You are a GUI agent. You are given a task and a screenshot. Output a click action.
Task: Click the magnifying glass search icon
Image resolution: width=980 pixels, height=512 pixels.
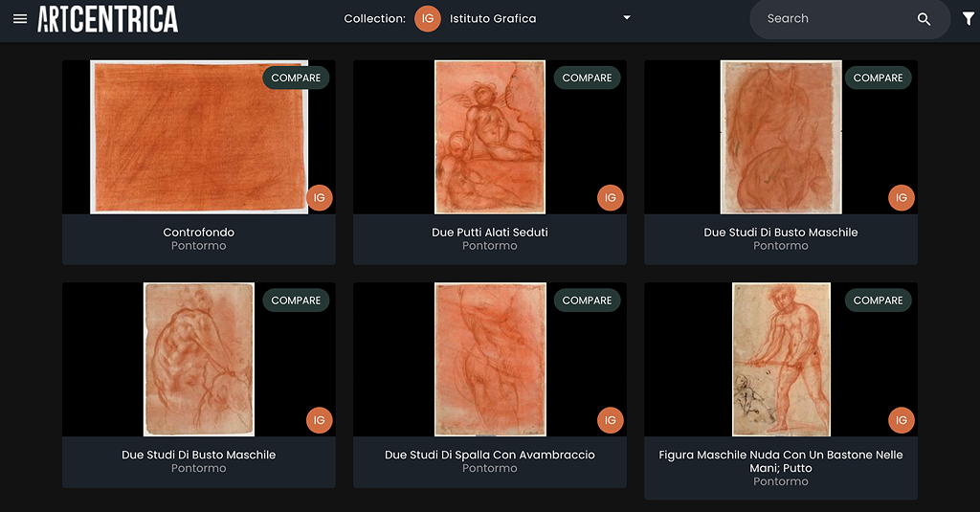tap(924, 19)
